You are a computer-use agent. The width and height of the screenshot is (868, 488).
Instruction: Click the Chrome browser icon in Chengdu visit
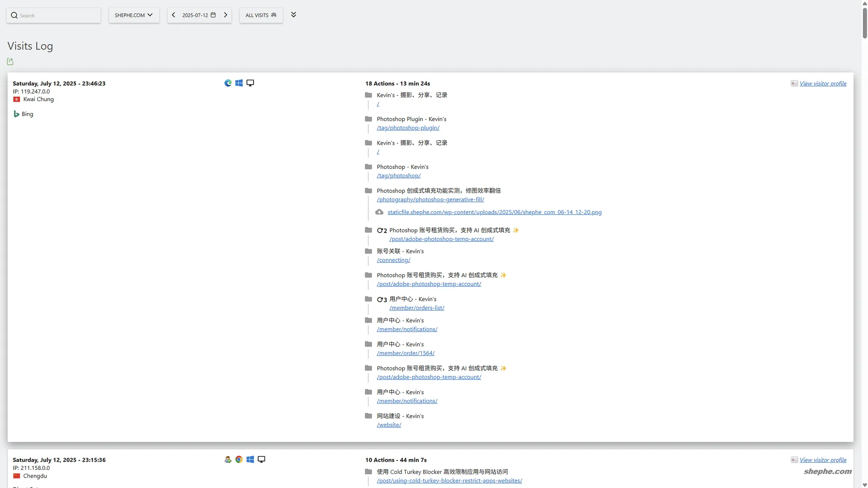(x=239, y=460)
